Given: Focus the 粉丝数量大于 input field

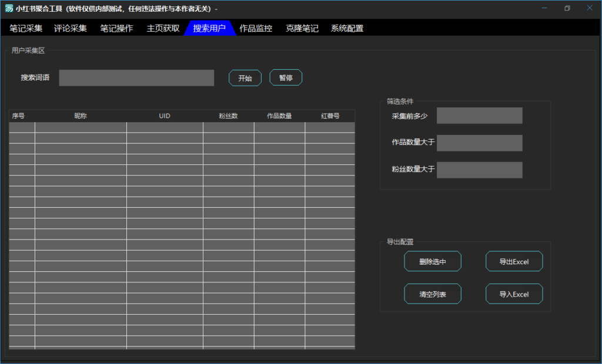Looking at the screenshot, I should pos(480,170).
